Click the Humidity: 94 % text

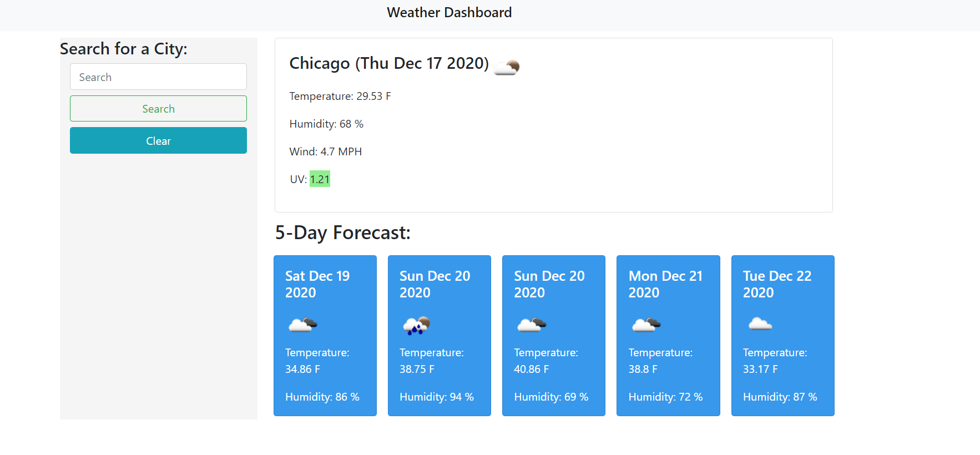pos(437,397)
